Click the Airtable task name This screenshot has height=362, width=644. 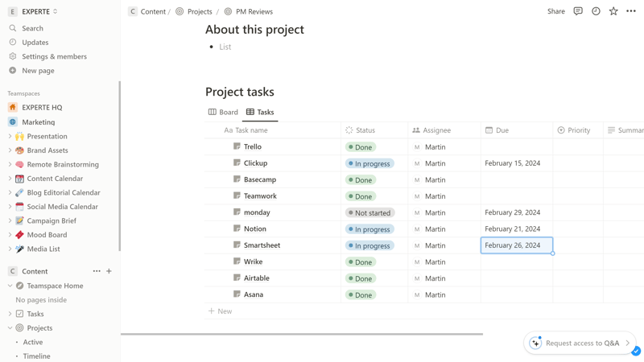click(256, 278)
